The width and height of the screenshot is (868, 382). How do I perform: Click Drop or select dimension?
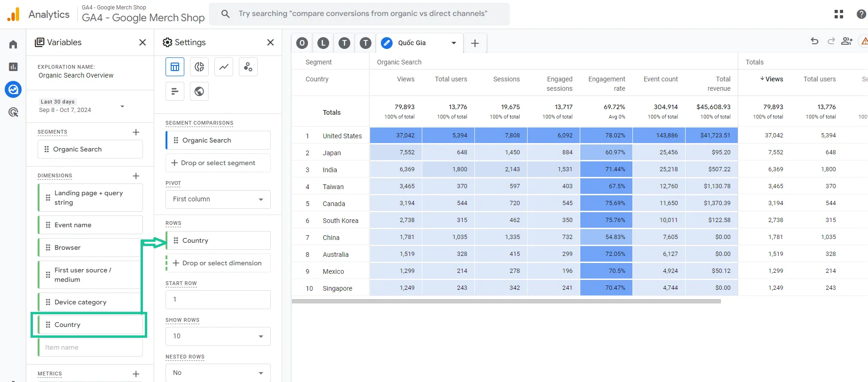point(218,263)
